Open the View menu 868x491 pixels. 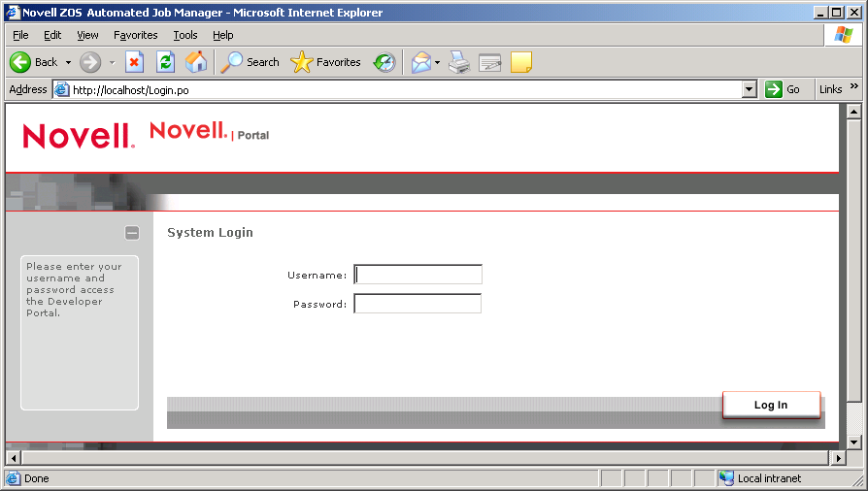tap(87, 35)
